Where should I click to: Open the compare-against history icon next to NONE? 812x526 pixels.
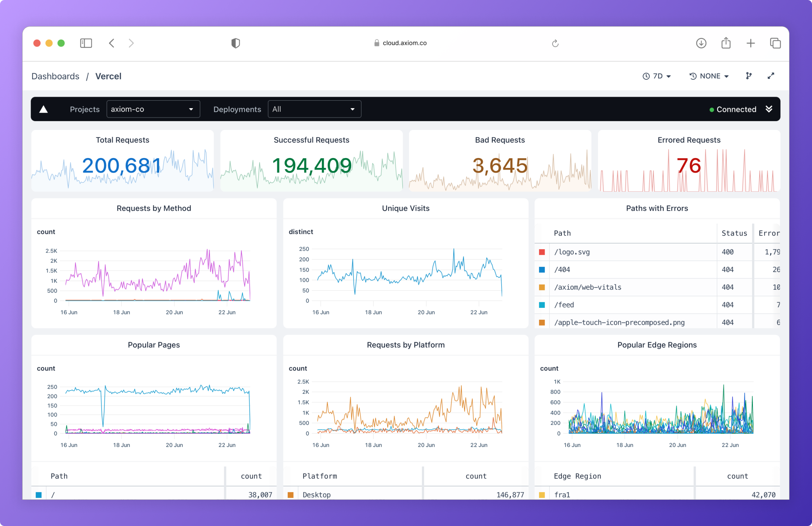pos(693,76)
